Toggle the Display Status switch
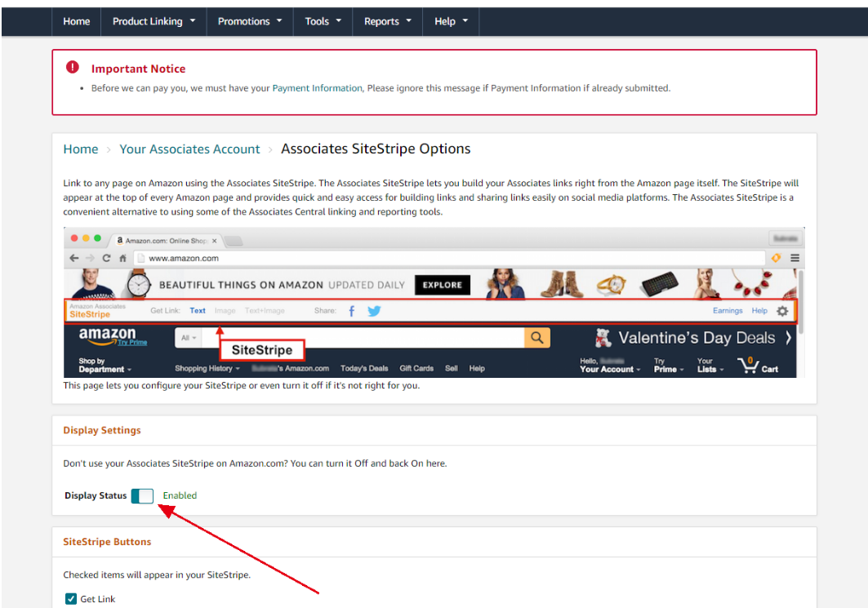868x608 pixels. 142,495
